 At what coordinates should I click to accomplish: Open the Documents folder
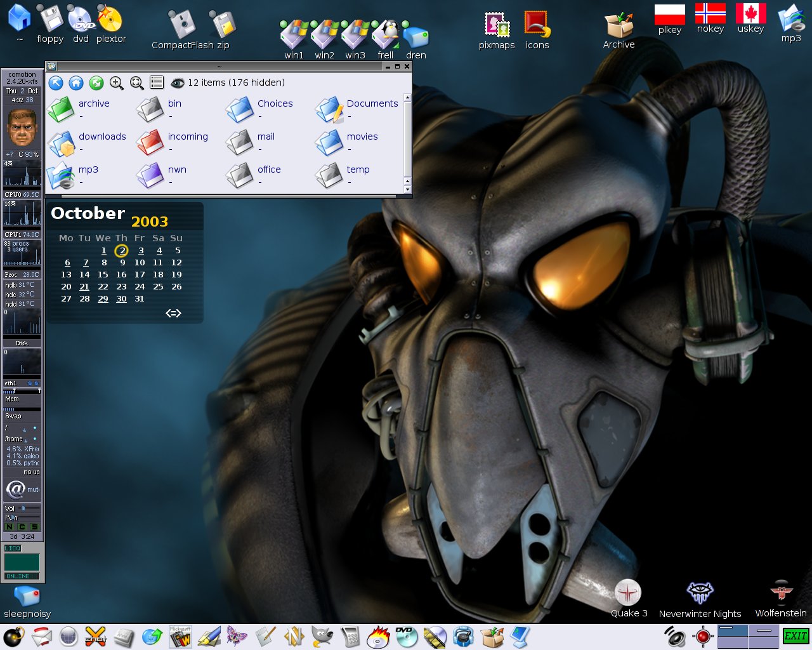pyautogui.click(x=329, y=109)
